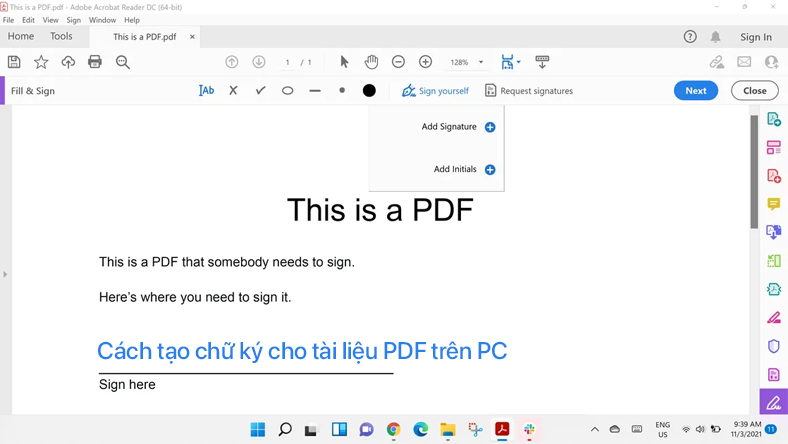Open Chrome from the Windows taskbar
Viewport: 788px width, 444px height.
[394, 429]
